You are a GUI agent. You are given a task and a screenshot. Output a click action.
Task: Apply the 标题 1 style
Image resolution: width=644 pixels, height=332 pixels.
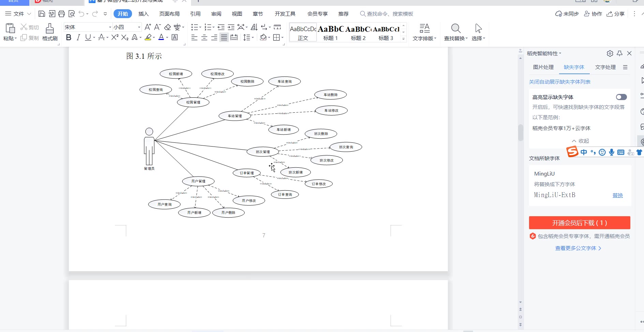pyautogui.click(x=331, y=32)
